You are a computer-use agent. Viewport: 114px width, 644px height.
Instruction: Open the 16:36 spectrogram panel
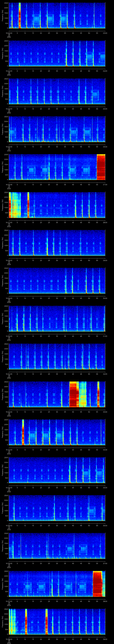coord(57,546)
